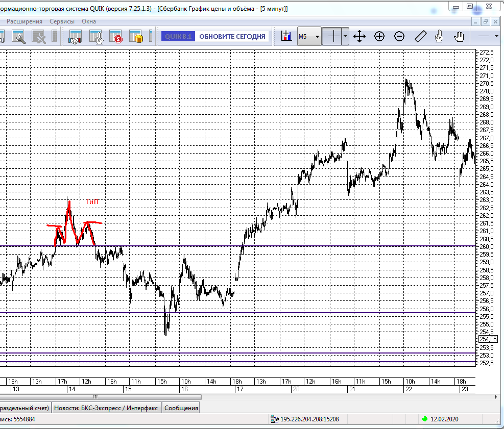
Task: Click the 12.02.2020 date in status bar
Action: point(444,419)
